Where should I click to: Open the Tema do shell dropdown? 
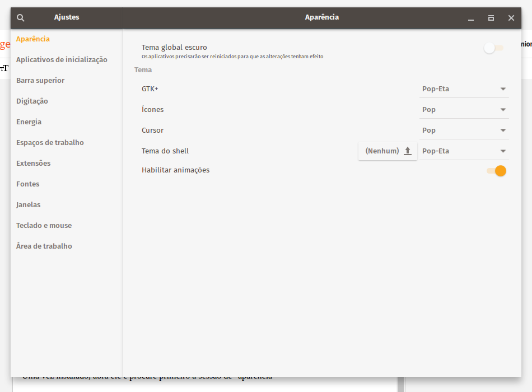464,151
